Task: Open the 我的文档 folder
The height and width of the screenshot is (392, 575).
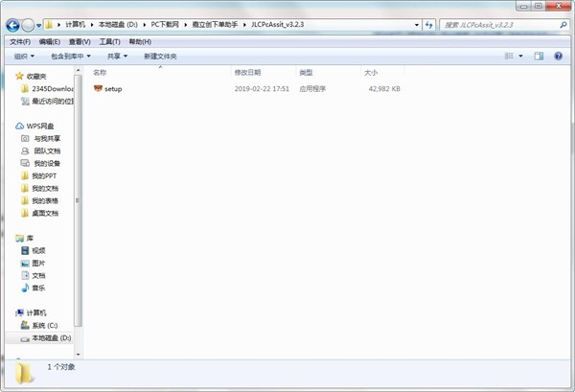Action: (40, 189)
